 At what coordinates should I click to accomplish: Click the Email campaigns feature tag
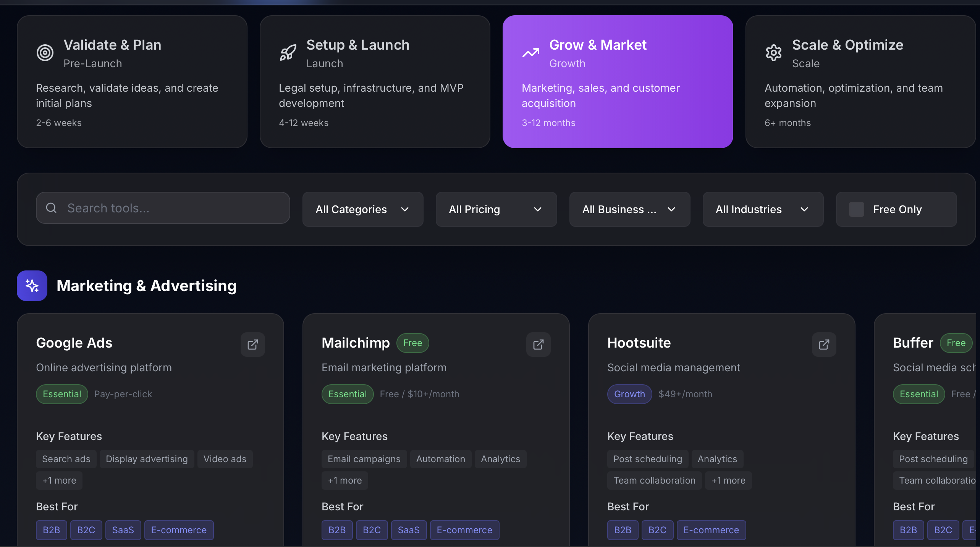(364, 459)
